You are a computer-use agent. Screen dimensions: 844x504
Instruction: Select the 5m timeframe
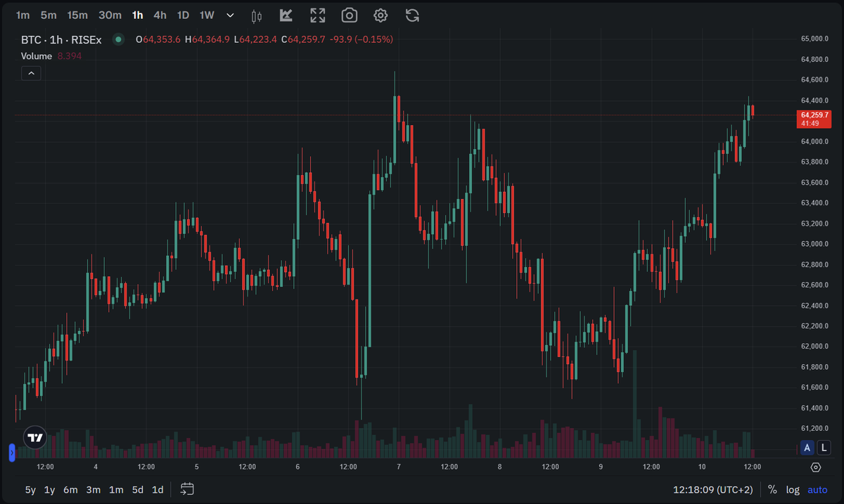pyautogui.click(x=49, y=15)
